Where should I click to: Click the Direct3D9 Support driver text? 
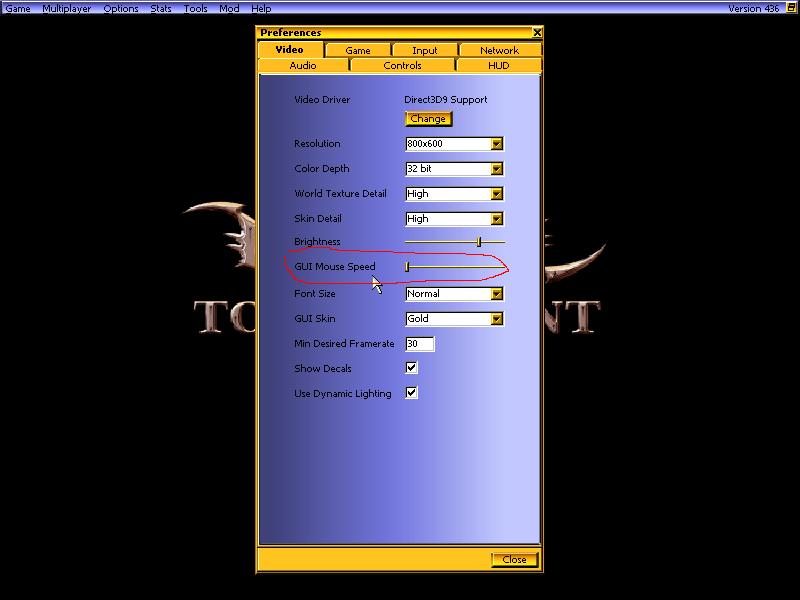[445, 100]
